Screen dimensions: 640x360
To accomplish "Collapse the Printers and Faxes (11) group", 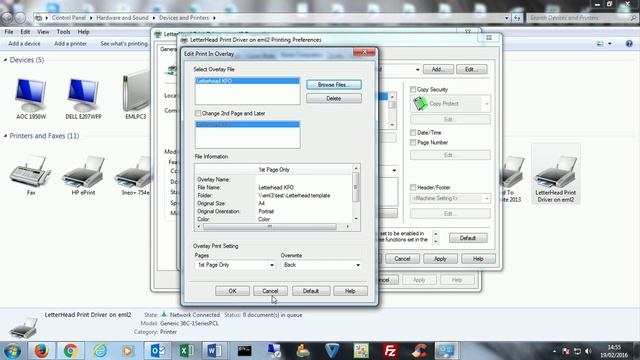I will click(6, 136).
